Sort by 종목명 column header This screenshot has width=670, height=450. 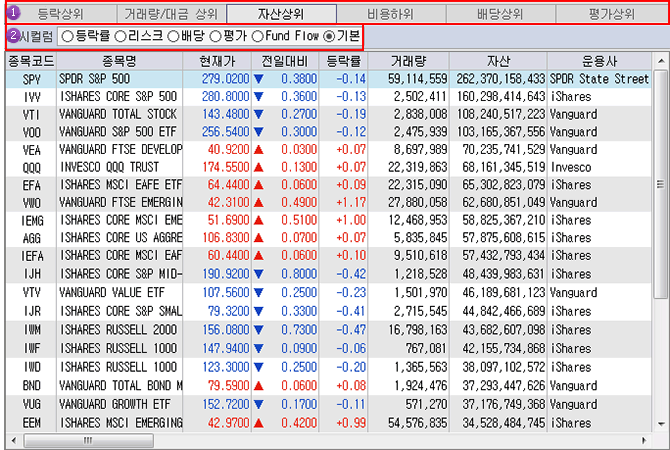point(119,61)
